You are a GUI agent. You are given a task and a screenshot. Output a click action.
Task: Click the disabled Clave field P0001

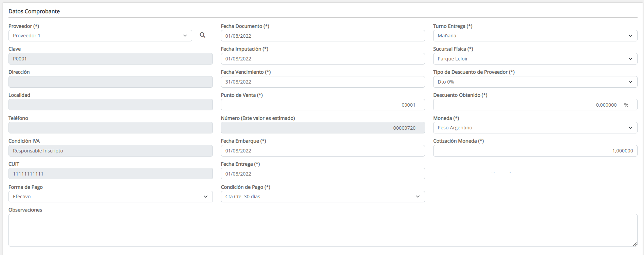(x=110, y=59)
